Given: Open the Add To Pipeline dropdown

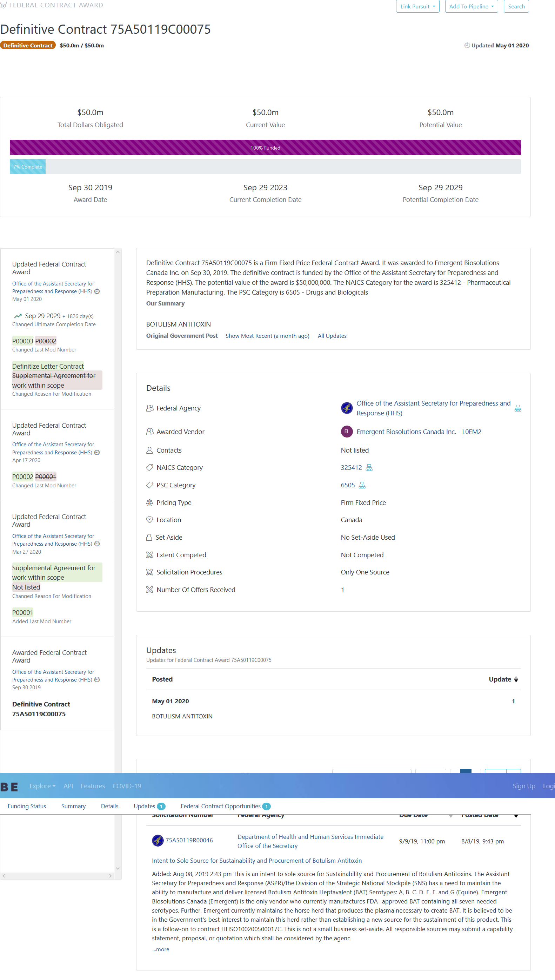Looking at the screenshot, I should [471, 6].
